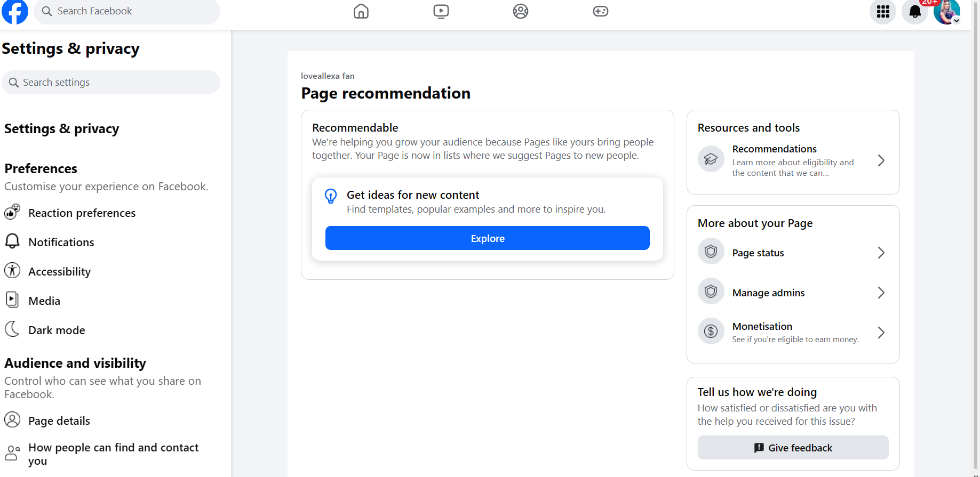Open the Facebook home icon
This screenshot has width=980, height=477.
tap(361, 11)
